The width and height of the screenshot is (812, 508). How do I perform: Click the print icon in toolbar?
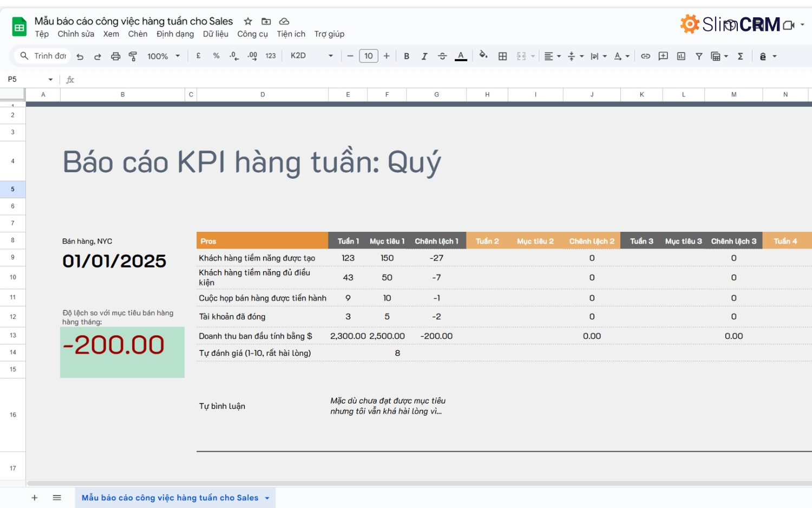pos(115,56)
